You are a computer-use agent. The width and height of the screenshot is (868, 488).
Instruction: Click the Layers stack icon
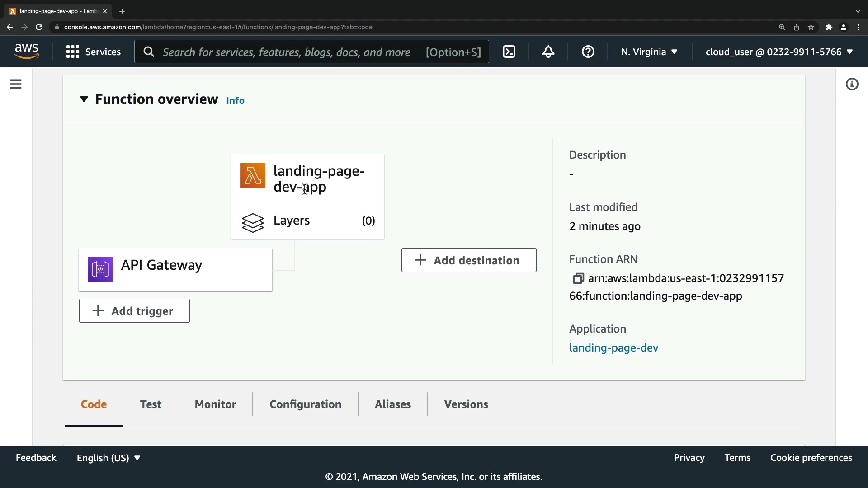253,222
